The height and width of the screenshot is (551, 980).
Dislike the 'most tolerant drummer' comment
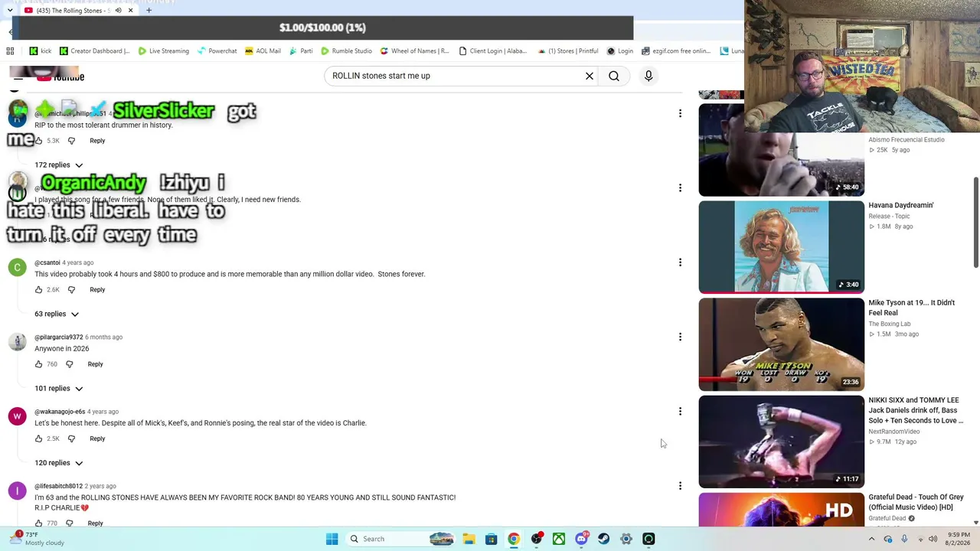pyautogui.click(x=71, y=141)
